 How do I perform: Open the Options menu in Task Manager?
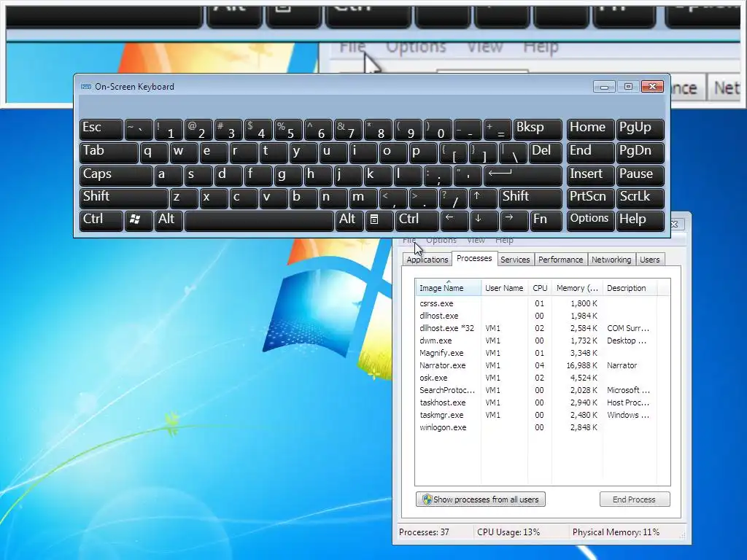[x=441, y=240]
